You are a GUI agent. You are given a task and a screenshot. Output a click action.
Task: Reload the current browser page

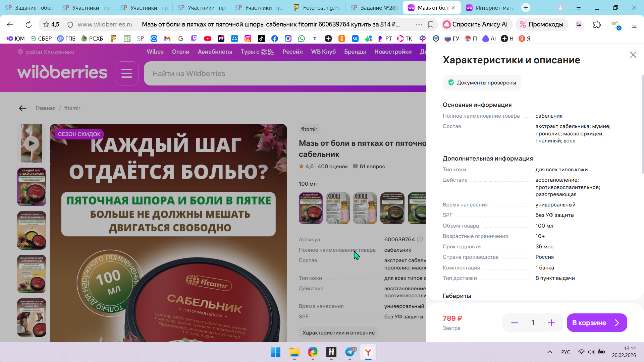tap(29, 24)
